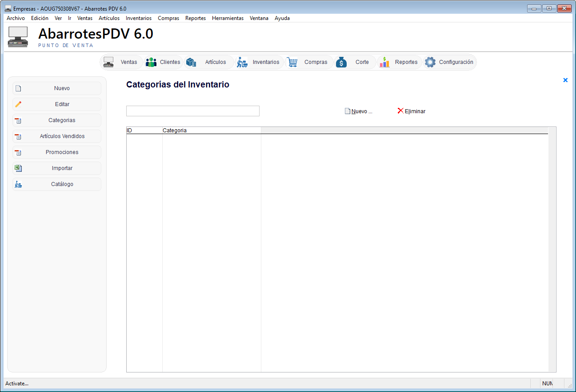The image size is (576, 392).
Task: Click the Nuevo sidebar button
Action: click(x=57, y=88)
